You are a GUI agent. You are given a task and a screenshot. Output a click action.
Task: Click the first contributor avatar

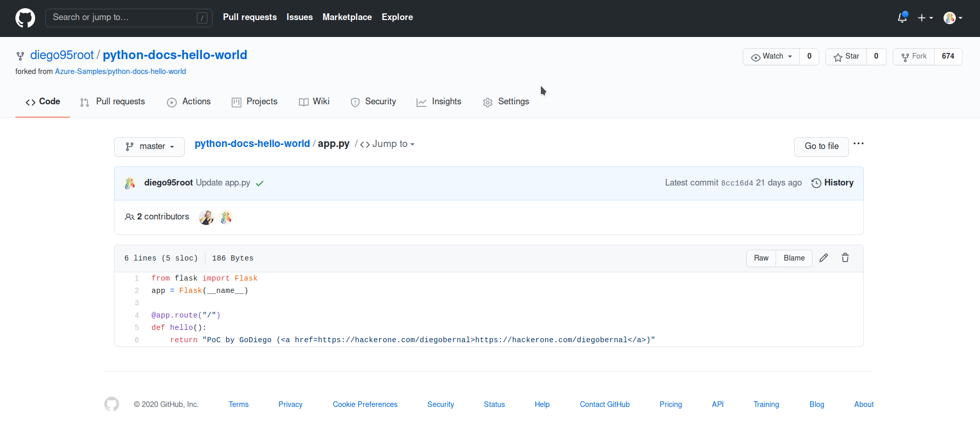[x=206, y=217]
